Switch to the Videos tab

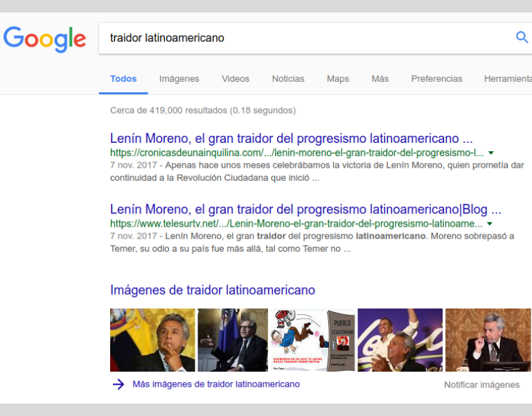[236, 79]
